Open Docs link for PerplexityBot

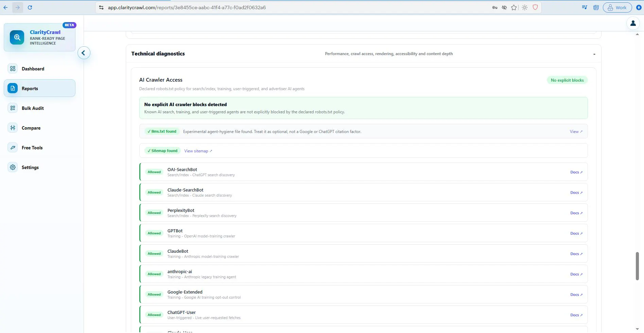(x=576, y=213)
